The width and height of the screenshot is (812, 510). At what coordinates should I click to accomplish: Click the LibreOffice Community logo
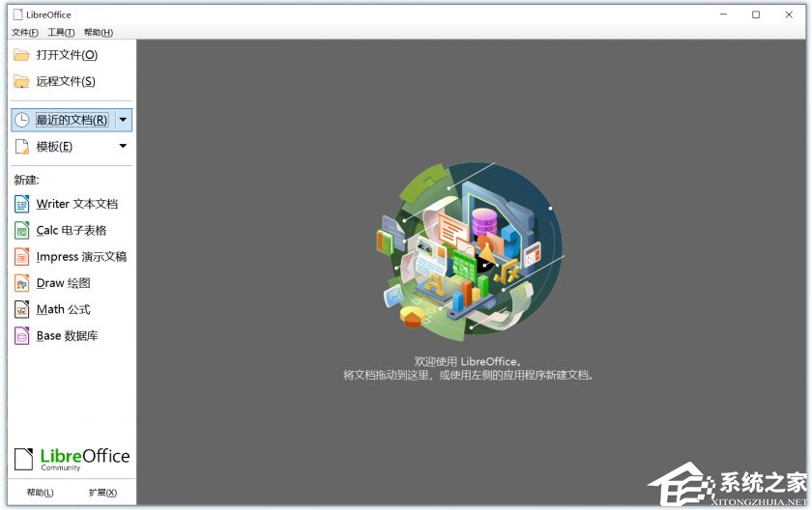pos(72,460)
